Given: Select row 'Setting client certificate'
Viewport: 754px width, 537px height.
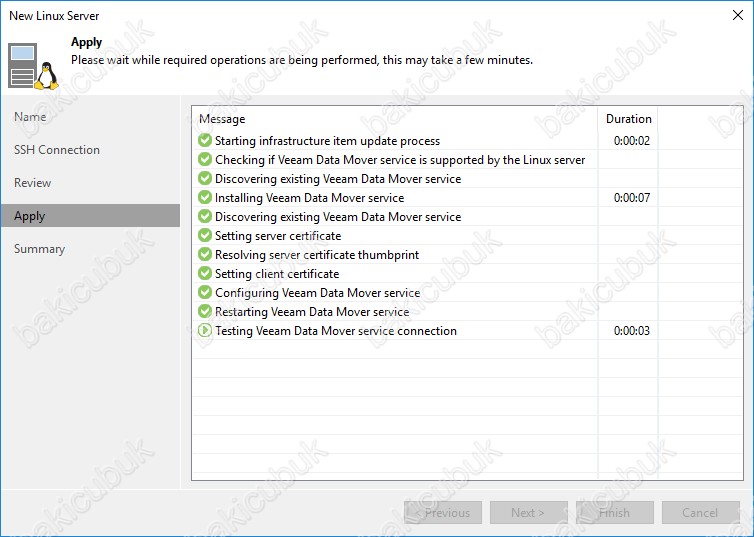Looking at the screenshot, I should point(467,273).
